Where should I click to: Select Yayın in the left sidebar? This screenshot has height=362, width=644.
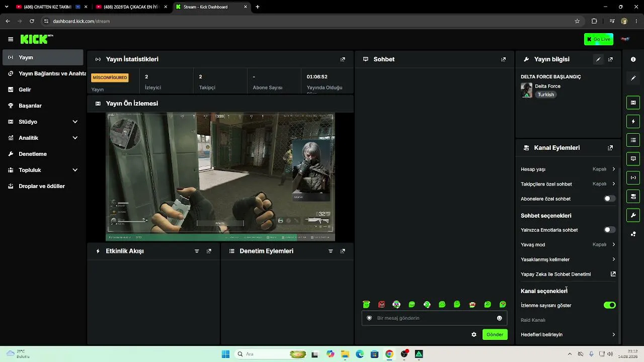[43, 57]
